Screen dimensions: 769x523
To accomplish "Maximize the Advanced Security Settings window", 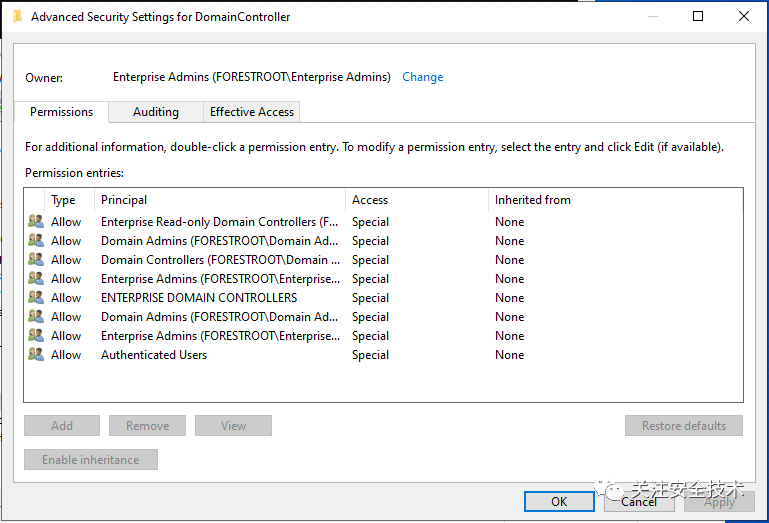I will [697, 16].
